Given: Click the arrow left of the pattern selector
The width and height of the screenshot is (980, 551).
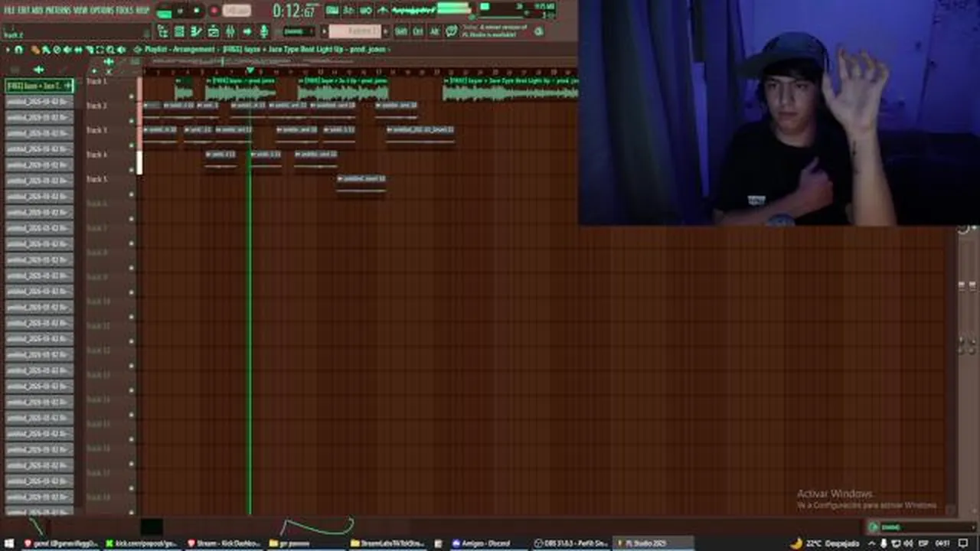Looking at the screenshot, I should [324, 31].
